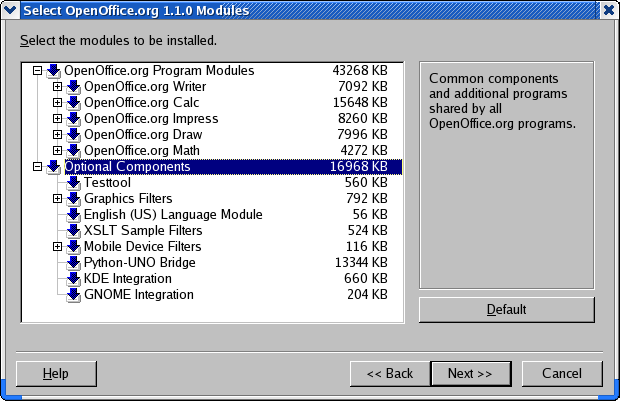Toggle install icon beside English (US) Language Module
The image size is (620, 401).
tap(74, 215)
